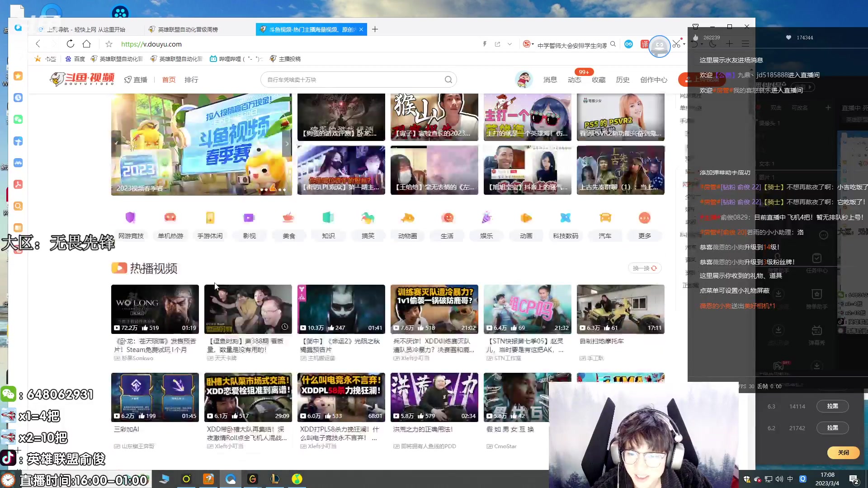868x488 pixels.
Task: Toggle watch-later clock on 逗鱼时刻 video thumbnail
Action: click(285, 327)
